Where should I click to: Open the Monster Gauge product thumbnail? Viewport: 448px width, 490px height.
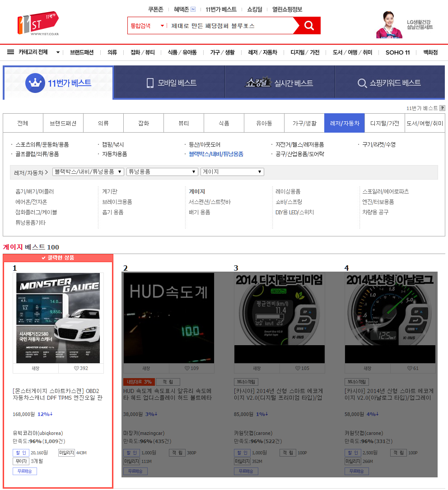pos(58,318)
